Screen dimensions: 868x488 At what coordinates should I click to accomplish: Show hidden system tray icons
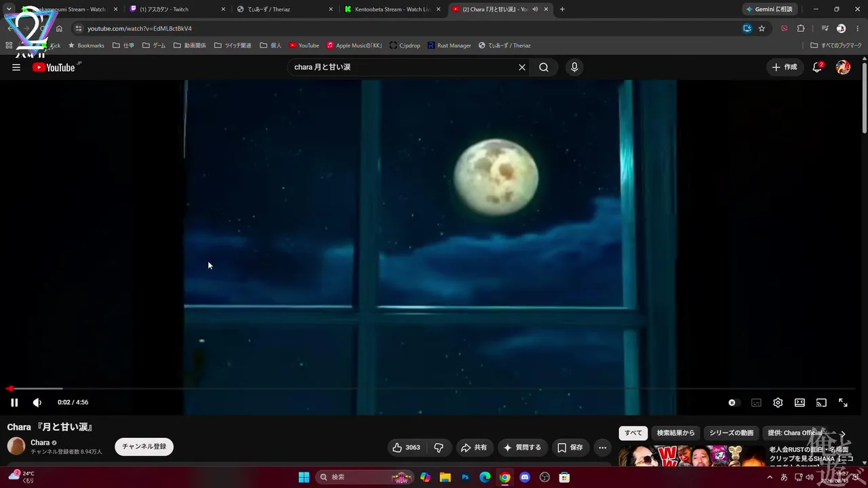770,477
